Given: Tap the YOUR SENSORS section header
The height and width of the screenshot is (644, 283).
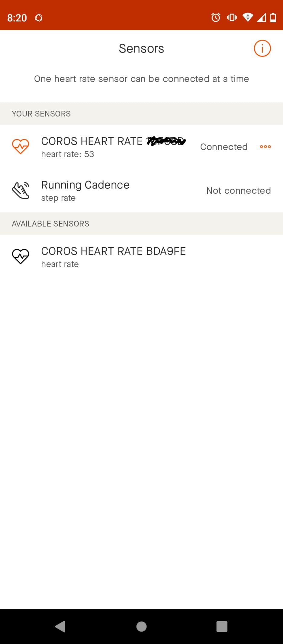Looking at the screenshot, I should [41, 113].
